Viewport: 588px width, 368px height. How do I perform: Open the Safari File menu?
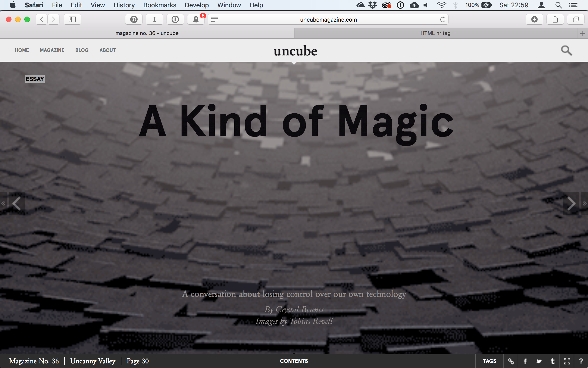point(57,5)
